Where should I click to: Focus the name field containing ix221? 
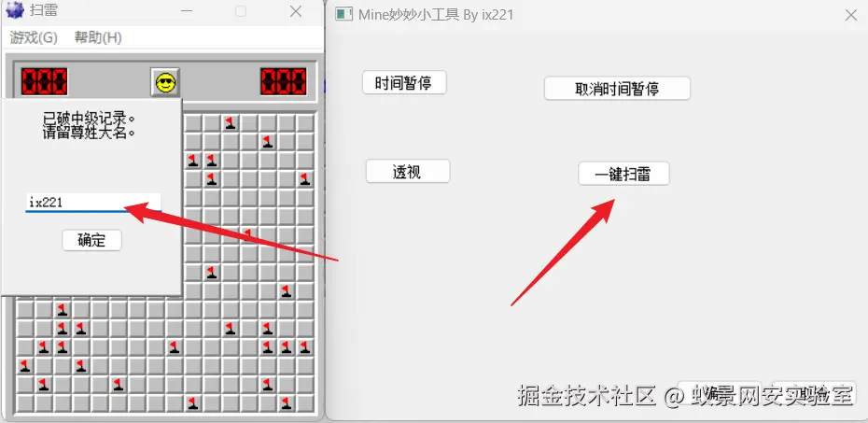click(93, 203)
